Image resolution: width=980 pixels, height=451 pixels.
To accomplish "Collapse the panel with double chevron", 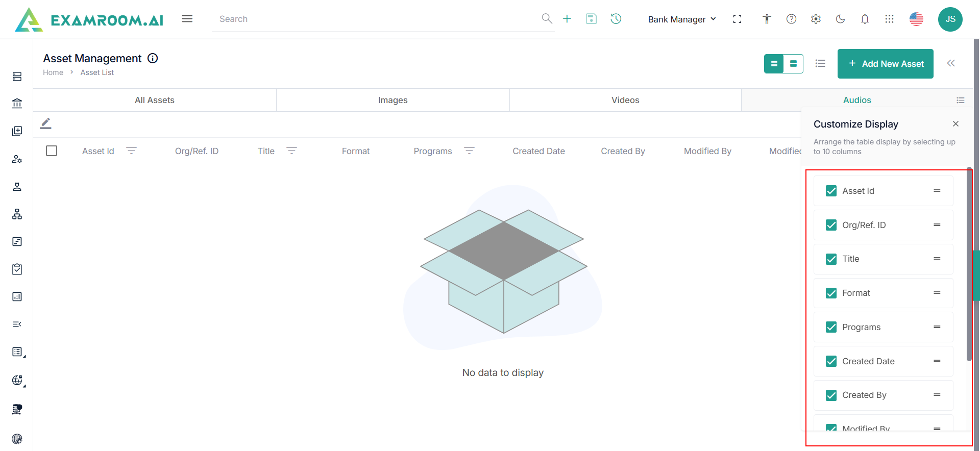I will pos(951,63).
